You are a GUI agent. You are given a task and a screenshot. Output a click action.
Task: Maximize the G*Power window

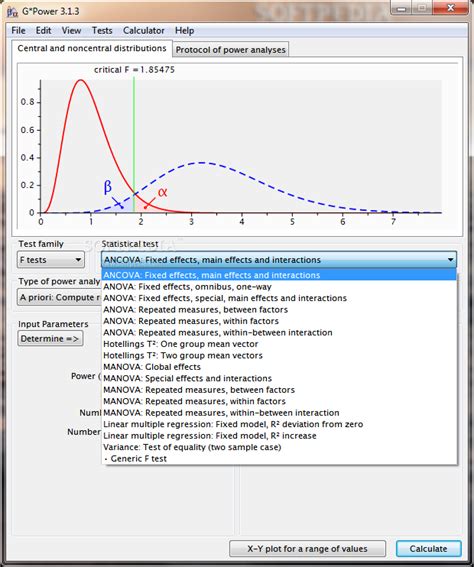click(x=422, y=8)
